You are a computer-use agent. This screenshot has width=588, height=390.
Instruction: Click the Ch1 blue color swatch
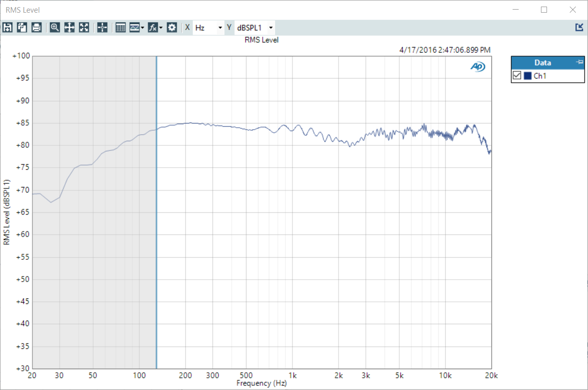(528, 76)
